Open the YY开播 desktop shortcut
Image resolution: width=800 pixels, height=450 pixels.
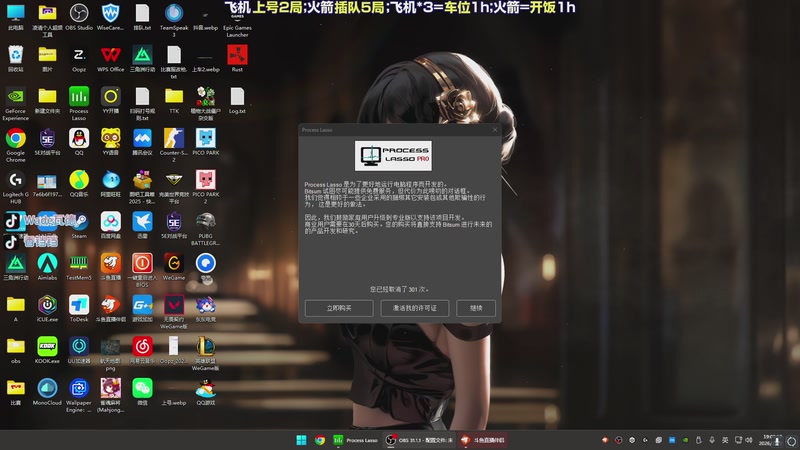[x=110, y=101]
